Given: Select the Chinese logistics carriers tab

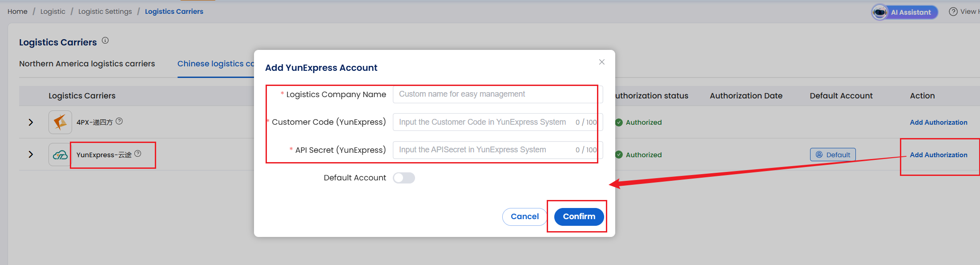Looking at the screenshot, I should pos(216,64).
